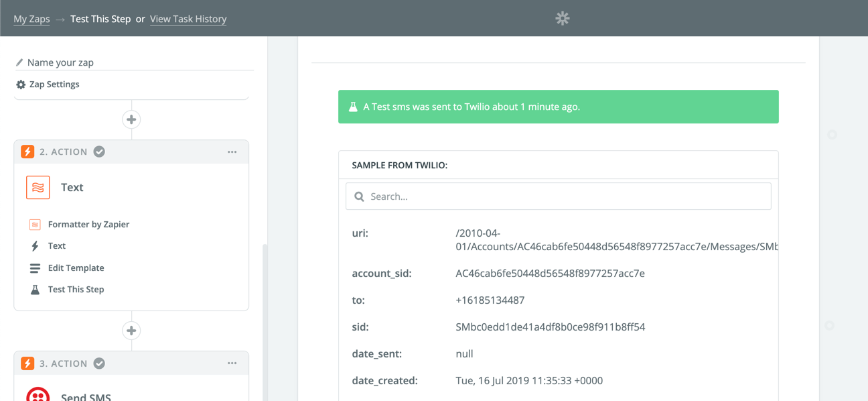Click the sid: field label
Screen dimensions: 868x401
(360, 327)
